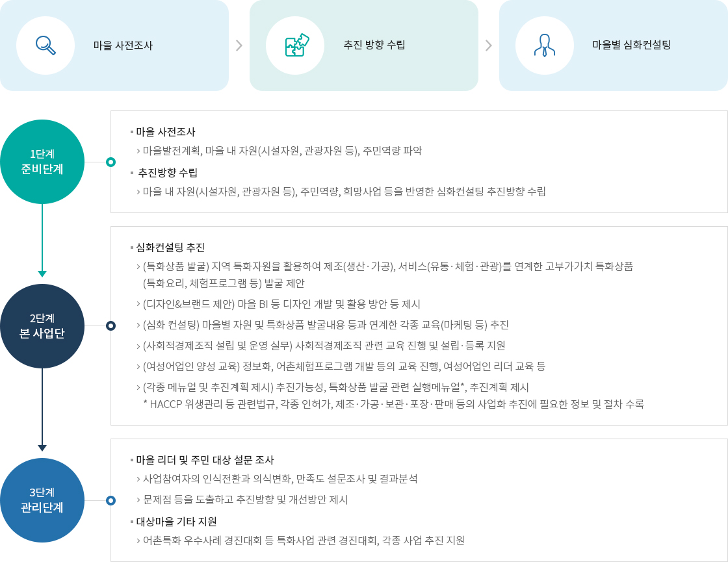Open the 추진 방향 수립 step card label
The image size is (728, 562).
tap(374, 45)
